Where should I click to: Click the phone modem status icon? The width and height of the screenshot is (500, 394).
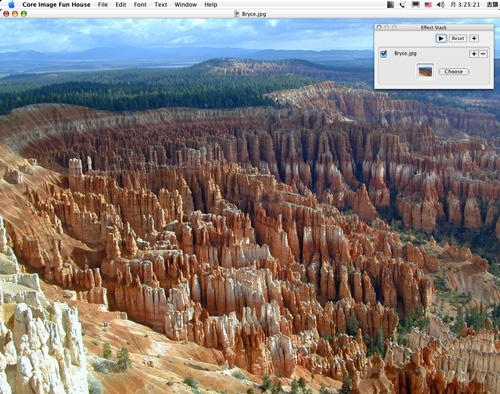[x=403, y=5]
